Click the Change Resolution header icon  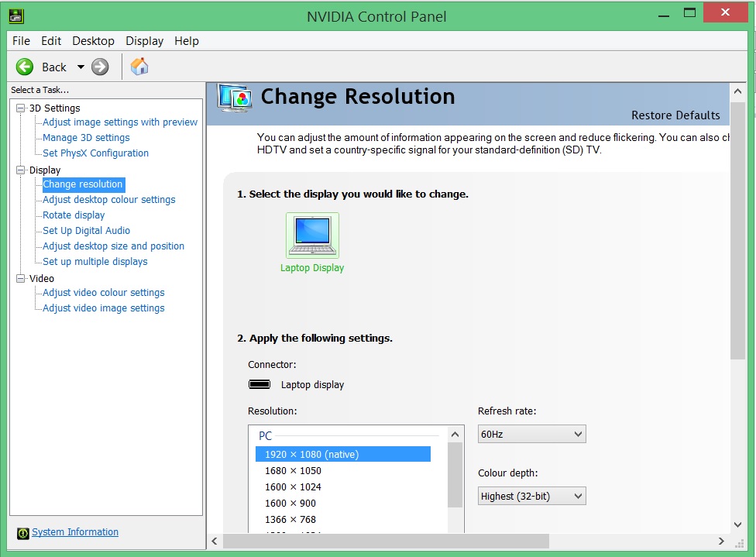[x=235, y=98]
